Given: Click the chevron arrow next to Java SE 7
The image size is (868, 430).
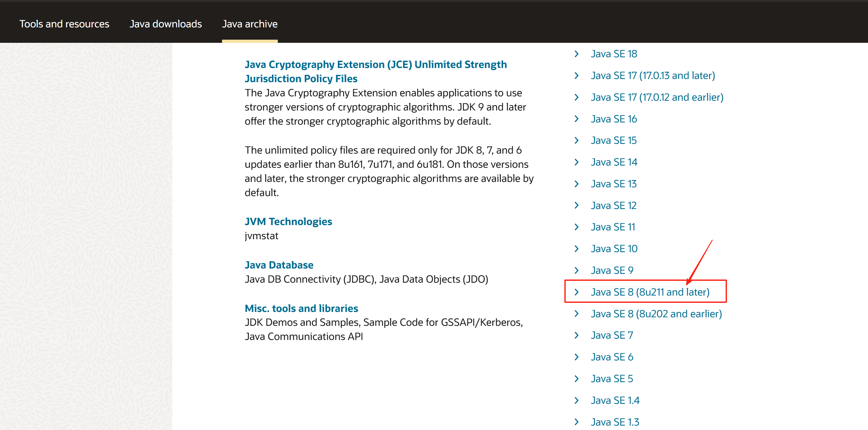Looking at the screenshot, I should [577, 335].
